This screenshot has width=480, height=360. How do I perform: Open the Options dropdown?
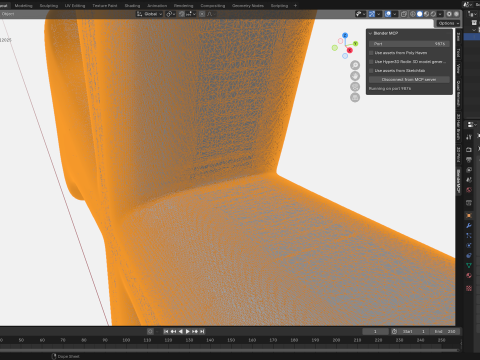(x=448, y=23)
